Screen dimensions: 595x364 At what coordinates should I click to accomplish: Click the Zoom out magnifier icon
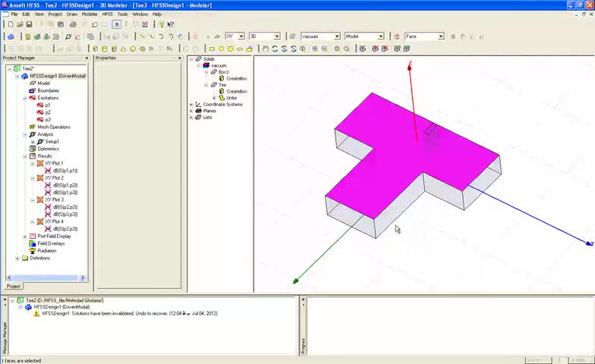(x=325, y=49)
